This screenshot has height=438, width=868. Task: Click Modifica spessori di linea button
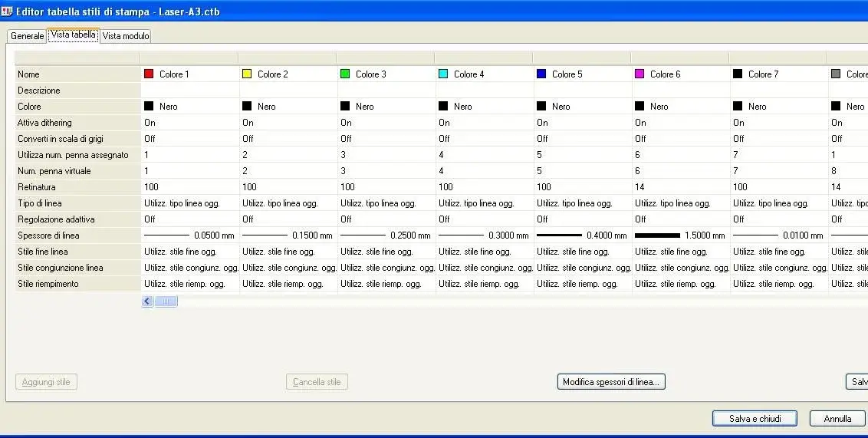pyautogui.click(x=611, y=382)
